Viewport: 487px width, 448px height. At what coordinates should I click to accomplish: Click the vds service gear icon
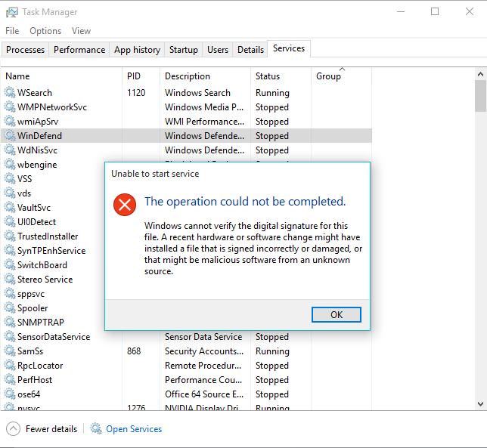(10, 193)
